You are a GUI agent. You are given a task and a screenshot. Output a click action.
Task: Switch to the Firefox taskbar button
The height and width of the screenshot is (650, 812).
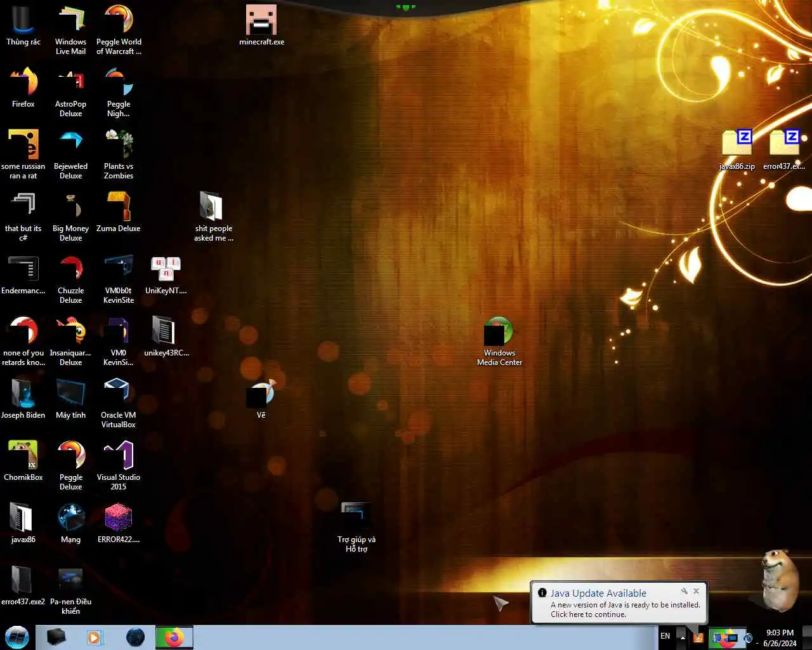[x=174, y=637]
